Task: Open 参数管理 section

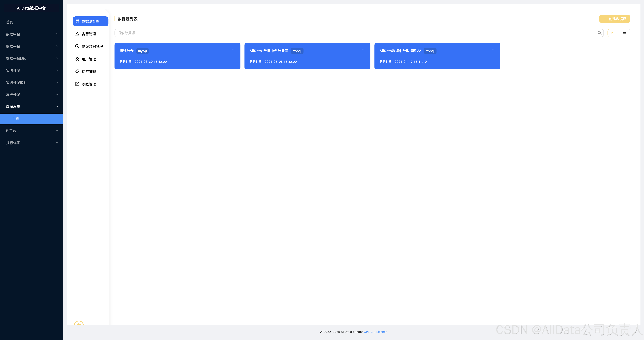Action: coord(88,84)
